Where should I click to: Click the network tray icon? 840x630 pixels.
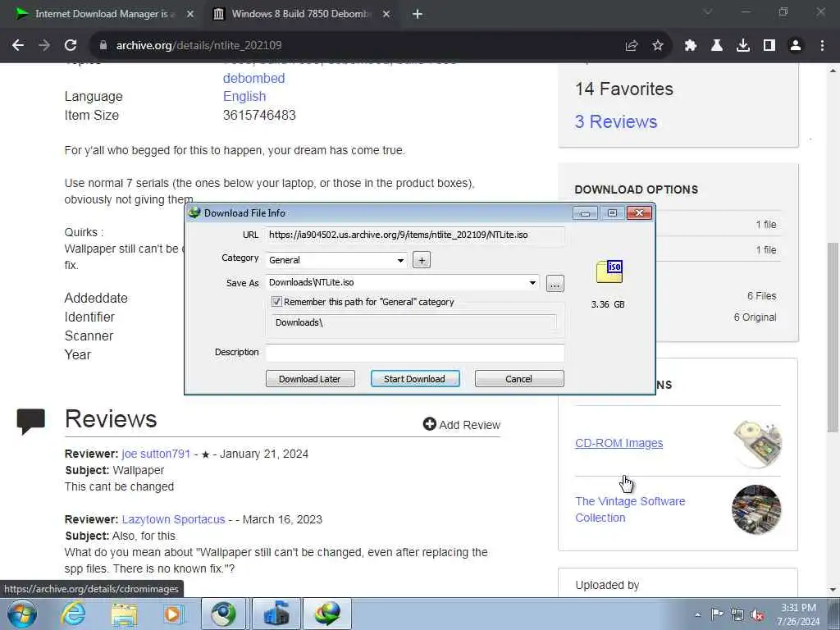coord(737,614)
